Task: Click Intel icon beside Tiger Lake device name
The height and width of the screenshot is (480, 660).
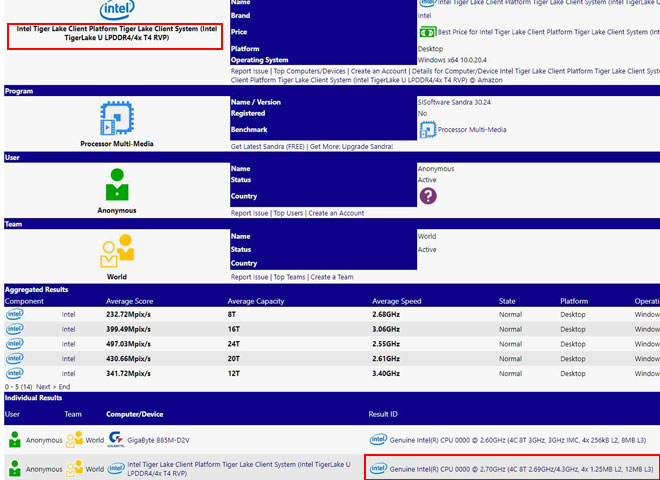Action: tap(116, 469)
